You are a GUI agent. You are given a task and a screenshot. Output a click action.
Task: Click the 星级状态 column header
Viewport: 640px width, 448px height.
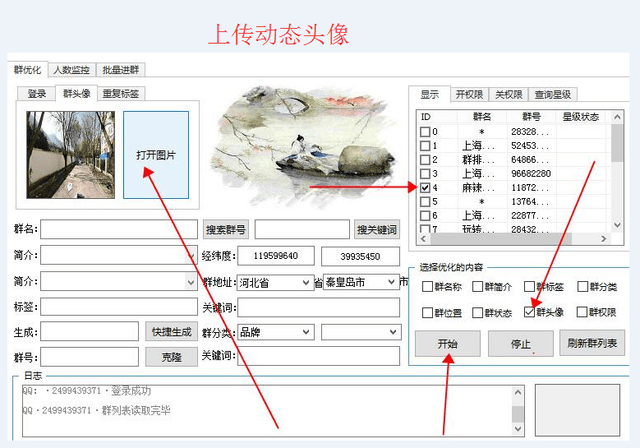(580, 117)
